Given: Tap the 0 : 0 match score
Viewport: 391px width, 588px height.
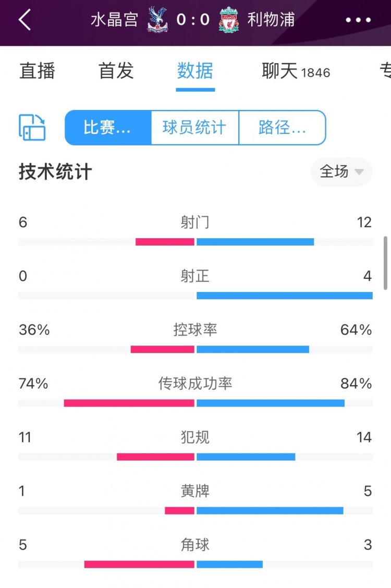Looking at the screenshot, I should [x=193, y=20].
